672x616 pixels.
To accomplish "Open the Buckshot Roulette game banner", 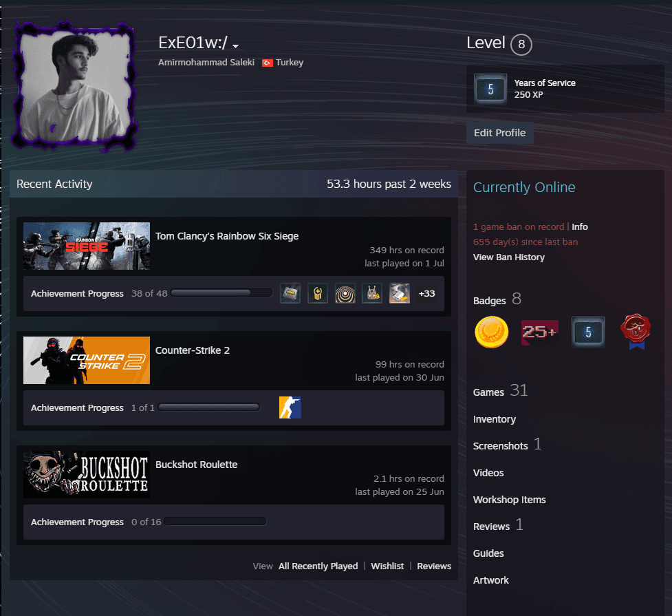I will [87, 474].
